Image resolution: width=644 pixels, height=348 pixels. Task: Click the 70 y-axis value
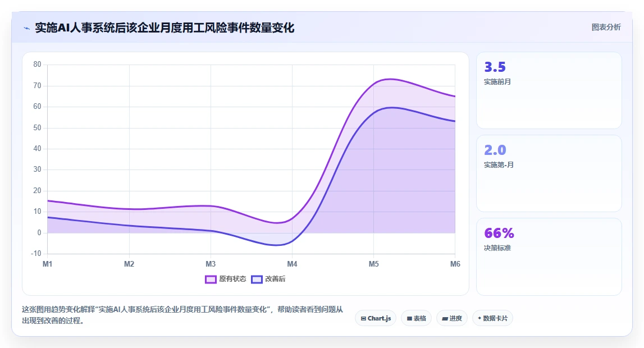(x=38, y=85)
